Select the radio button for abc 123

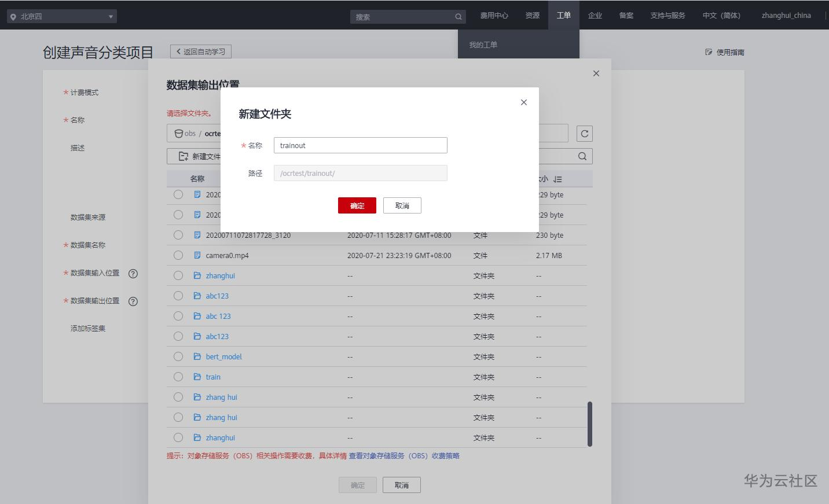(x=178, y=316)
